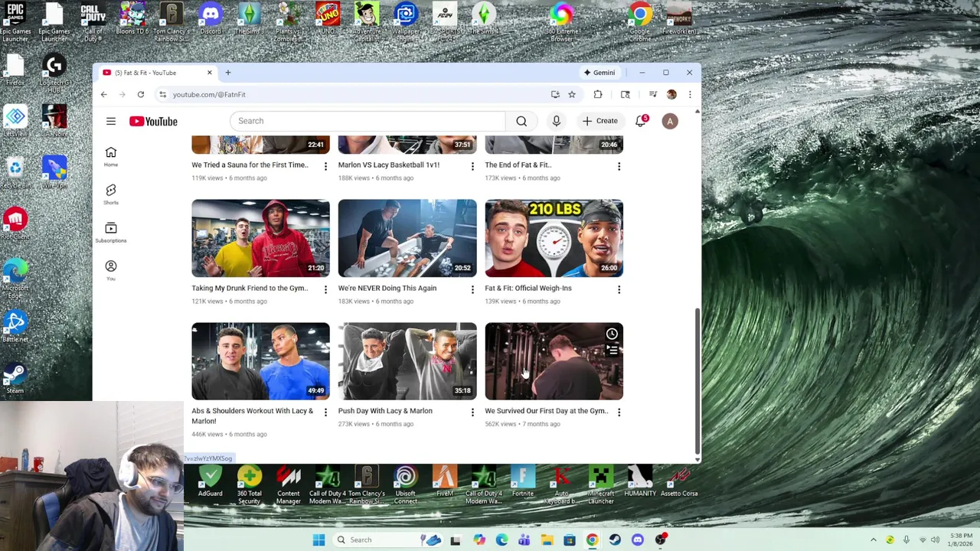Open the YouTube account avatar menu
This screenshot has height=551, width=980.
[670, 121]
